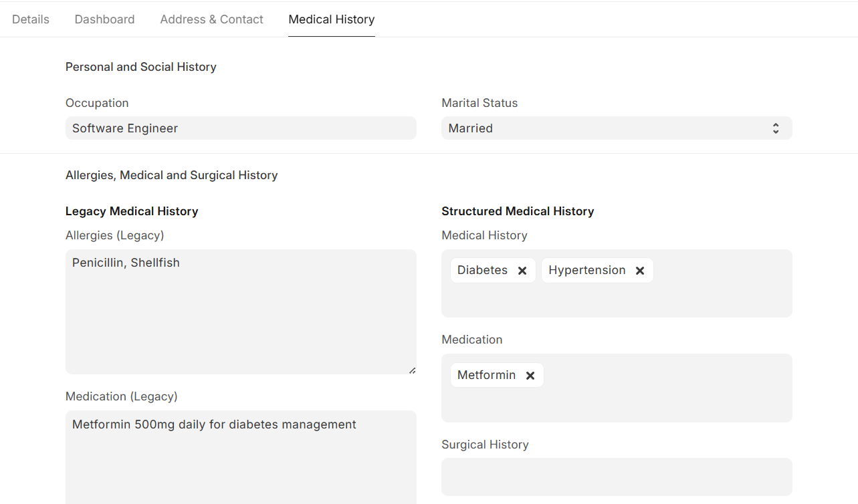This screenshot has height=504, width=858.
Task: Open the Dashboard tab
Action: [104, 19]
